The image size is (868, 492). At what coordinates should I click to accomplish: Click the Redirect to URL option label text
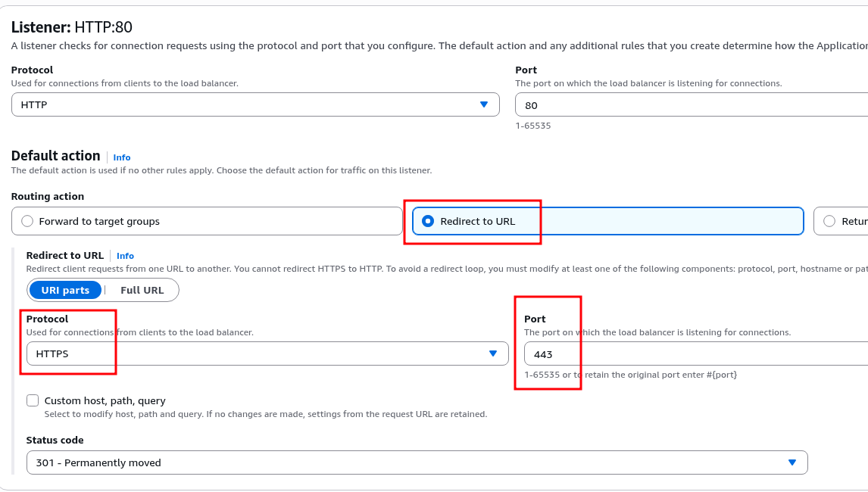tap(477, 221)
